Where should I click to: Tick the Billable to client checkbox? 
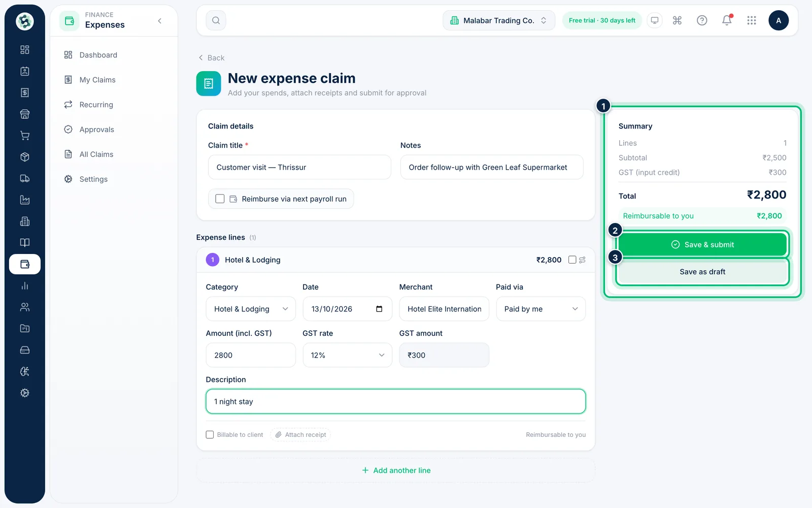click(210, 434)
